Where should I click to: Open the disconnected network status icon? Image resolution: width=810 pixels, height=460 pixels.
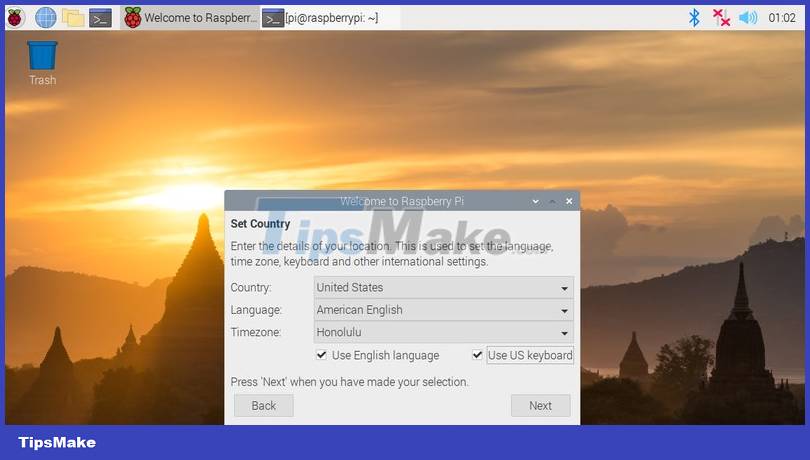point(721,17)
